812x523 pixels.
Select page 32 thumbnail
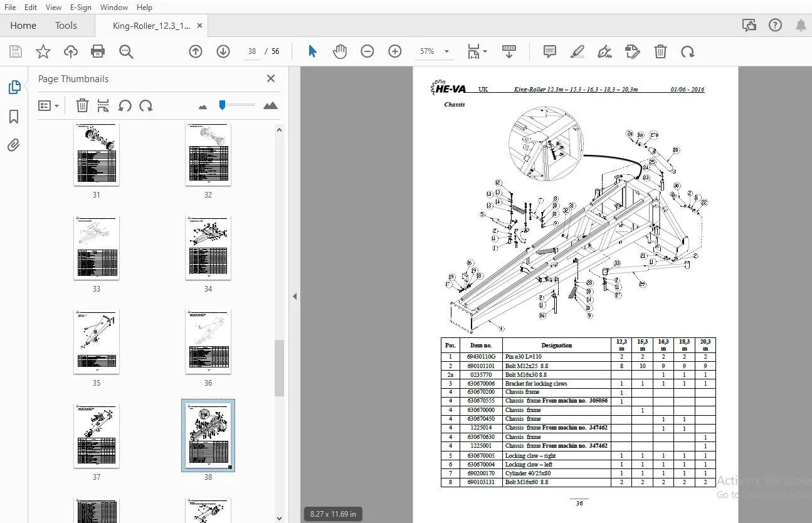(x=208, y=154)
